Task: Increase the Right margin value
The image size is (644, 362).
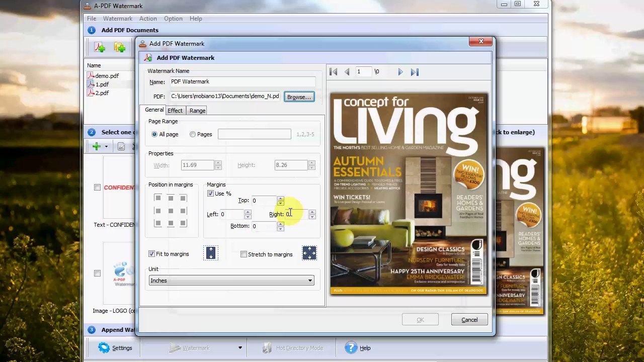Action: coord(312,212)
